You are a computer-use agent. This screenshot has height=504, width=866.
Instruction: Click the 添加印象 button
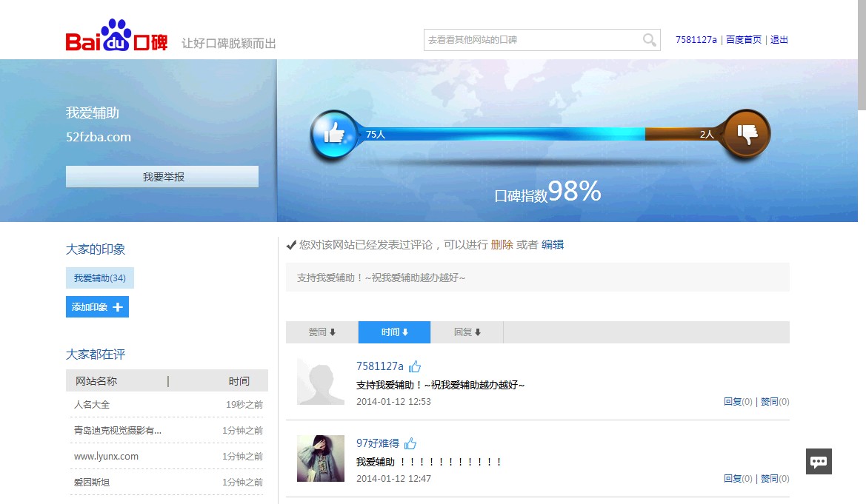(x=97, y=307)
